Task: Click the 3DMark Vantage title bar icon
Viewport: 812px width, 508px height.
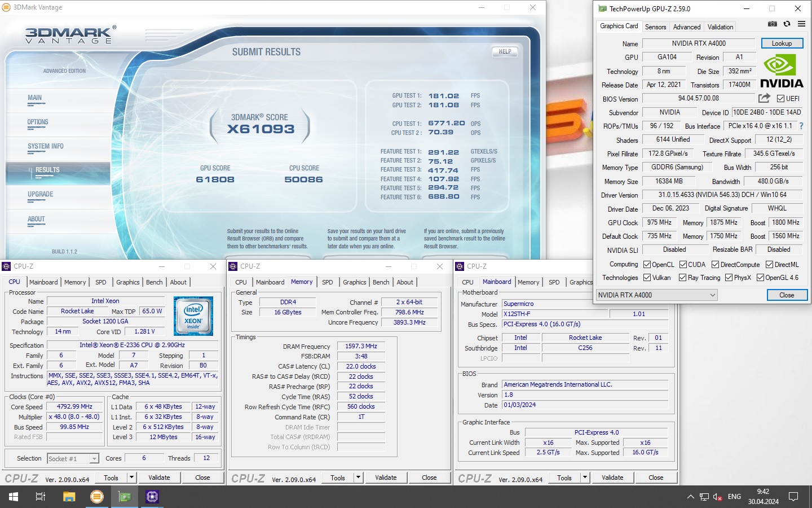Action: (x=6, y=7)
